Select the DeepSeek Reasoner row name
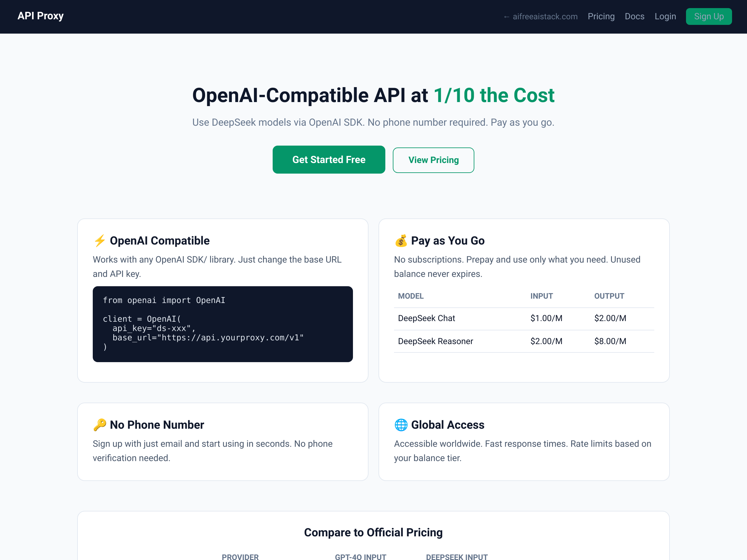 435,341
